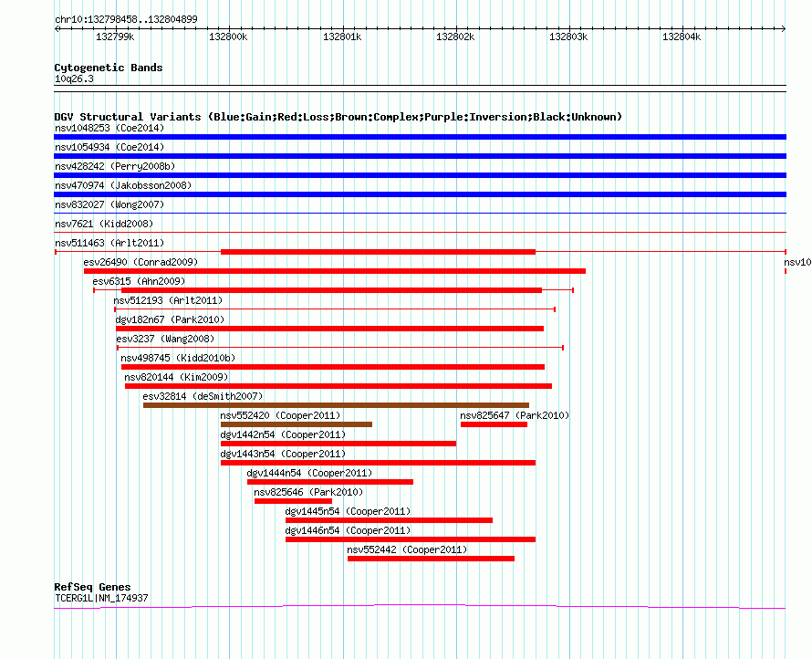Click the dgv1445n54 (Cooper2011) variant label

[x=348, y=511]
